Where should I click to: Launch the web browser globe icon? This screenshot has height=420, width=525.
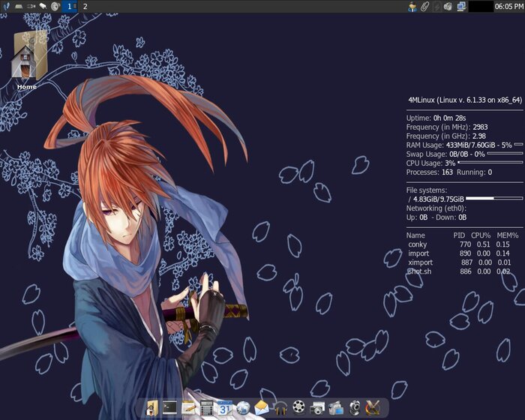(243, 408)
